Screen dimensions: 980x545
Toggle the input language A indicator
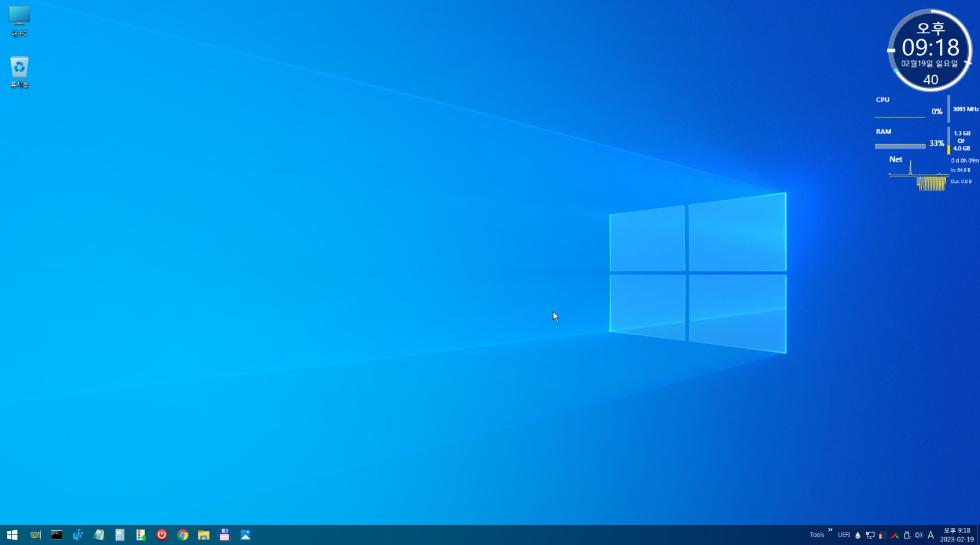click(x=931, y=535)
